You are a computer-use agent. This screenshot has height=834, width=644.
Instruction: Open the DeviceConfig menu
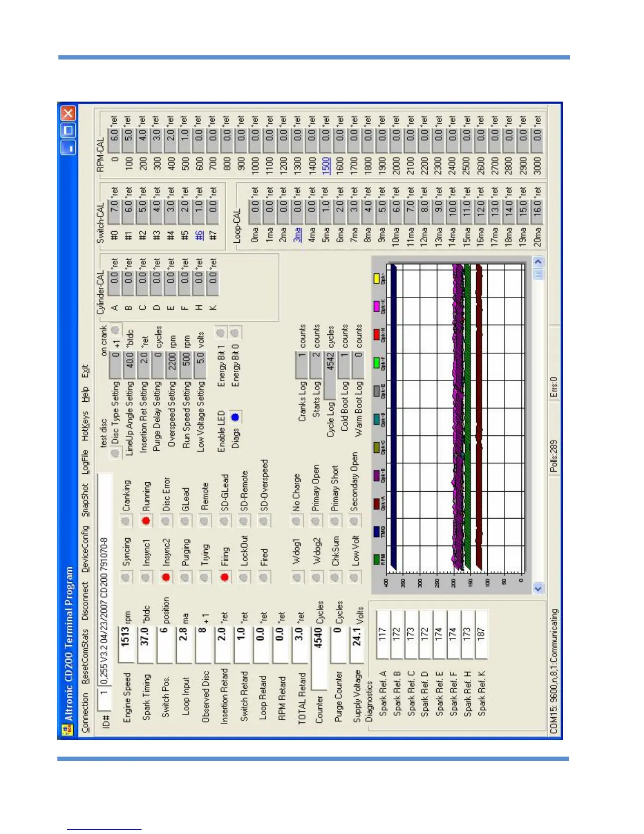[85, 549]
